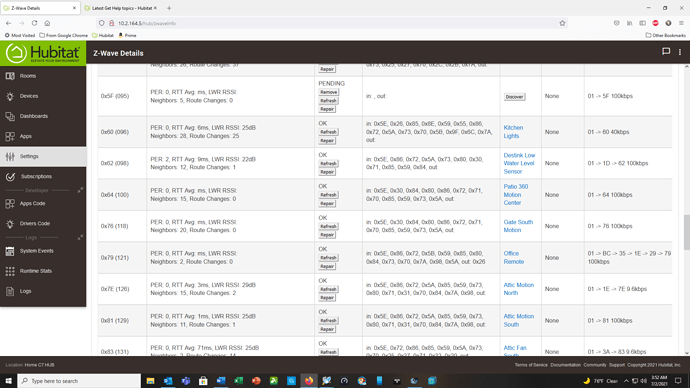This screenshot has height=388, width=690.
Task: Collapse the Developer section
Action: coord(80,190)
